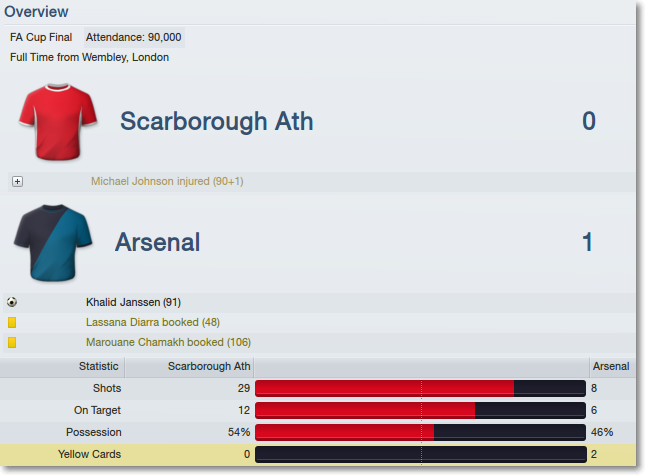
Task: Select the highlighted Yellow Cards row
Action: tap(318, 454)
